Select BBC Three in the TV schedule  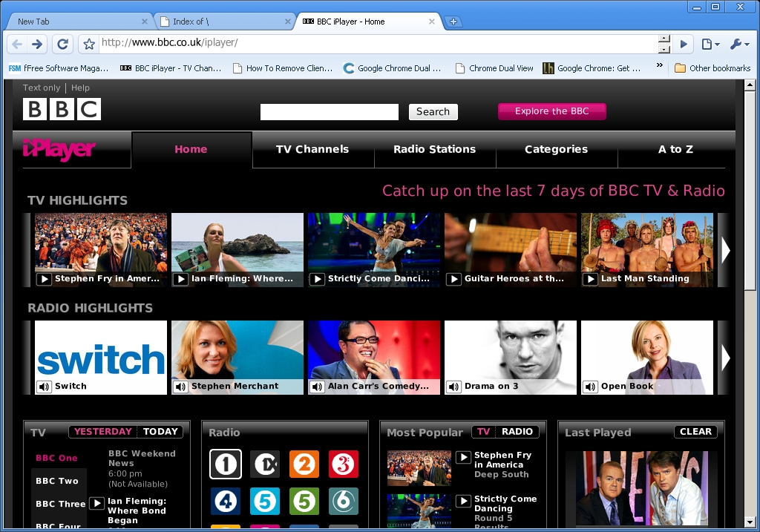(60, 504)
